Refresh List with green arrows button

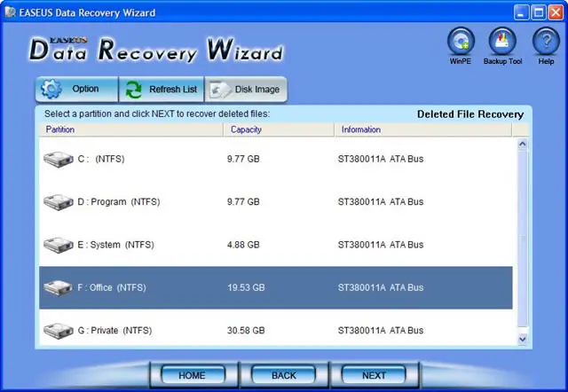[162, 89]
